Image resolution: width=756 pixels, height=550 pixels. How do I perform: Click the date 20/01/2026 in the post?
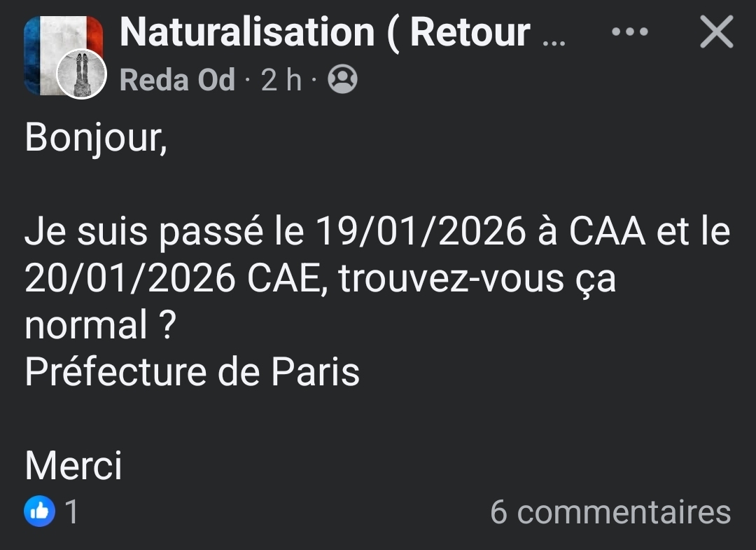pos(130,279)
